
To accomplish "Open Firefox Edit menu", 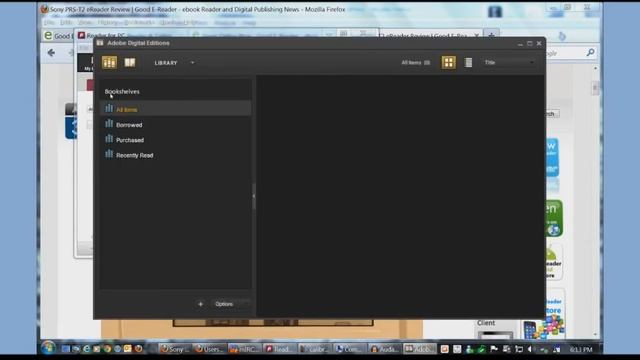I will (66, 22).
